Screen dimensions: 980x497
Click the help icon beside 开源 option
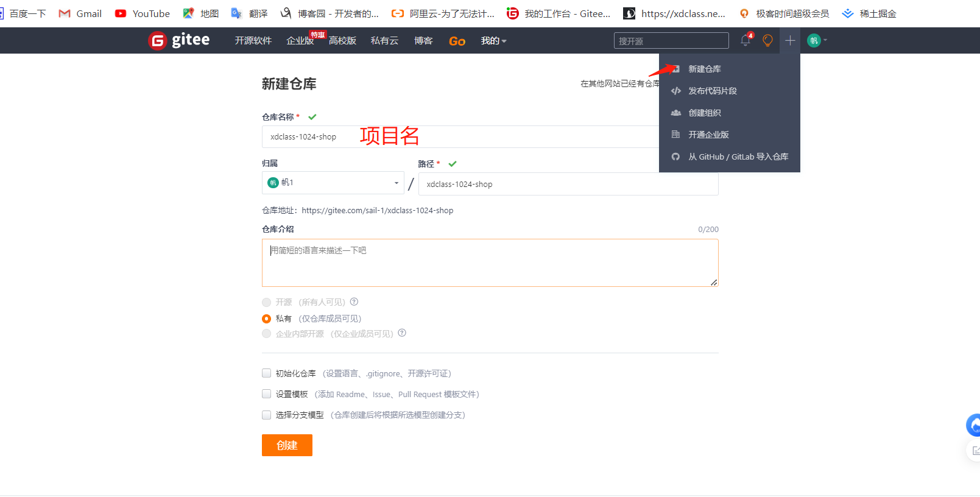point(354,301)
